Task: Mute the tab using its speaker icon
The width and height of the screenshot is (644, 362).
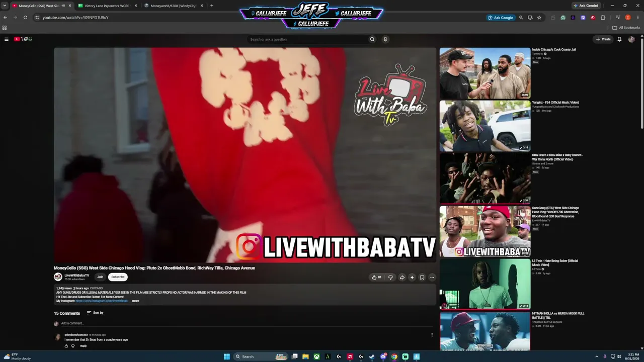Action: click(63, 6)
